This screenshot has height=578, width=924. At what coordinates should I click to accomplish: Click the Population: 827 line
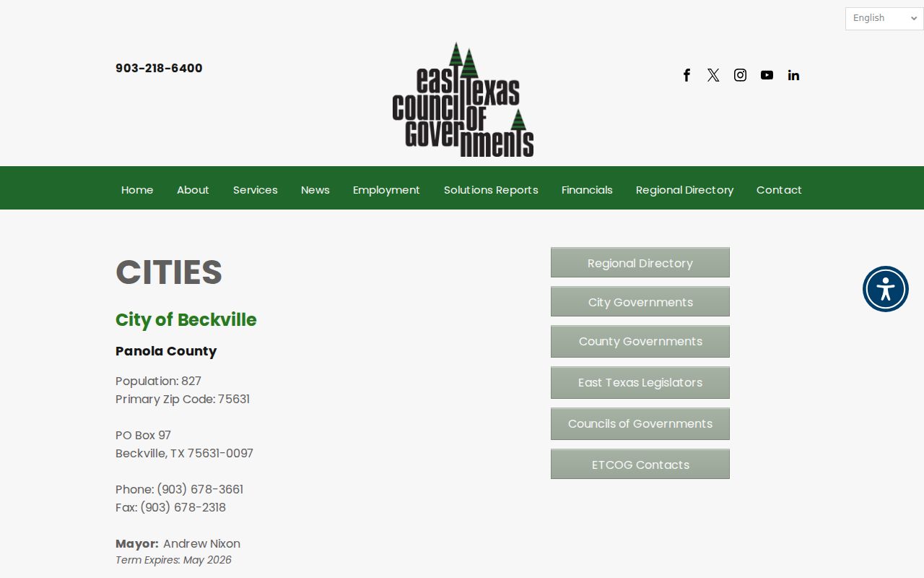(x=158, y=381)
